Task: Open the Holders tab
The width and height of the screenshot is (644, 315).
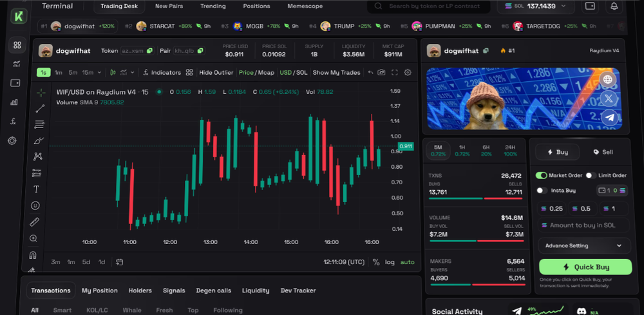Action: [140, 291]
